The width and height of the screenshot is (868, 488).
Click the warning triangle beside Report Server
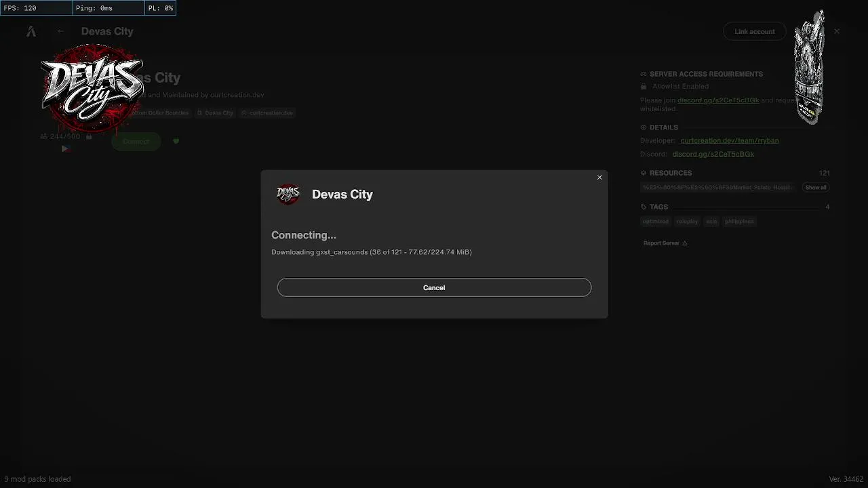pos(685,243)
